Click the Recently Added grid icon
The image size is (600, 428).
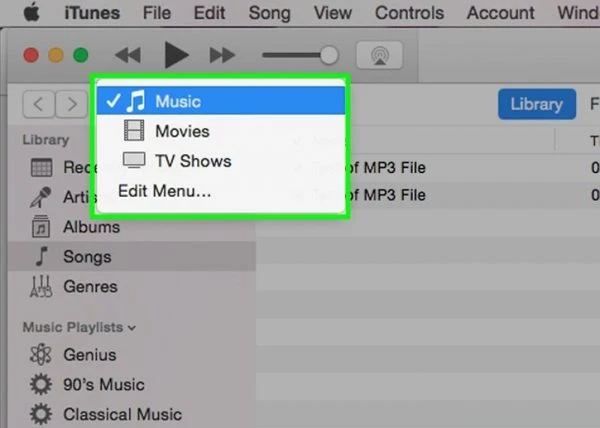pos(41,167)
